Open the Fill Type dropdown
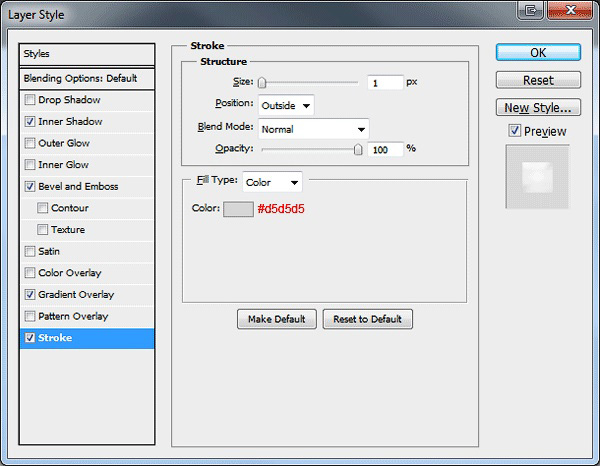The height and width of the screenshot is (466, 600). coord(272,182)
